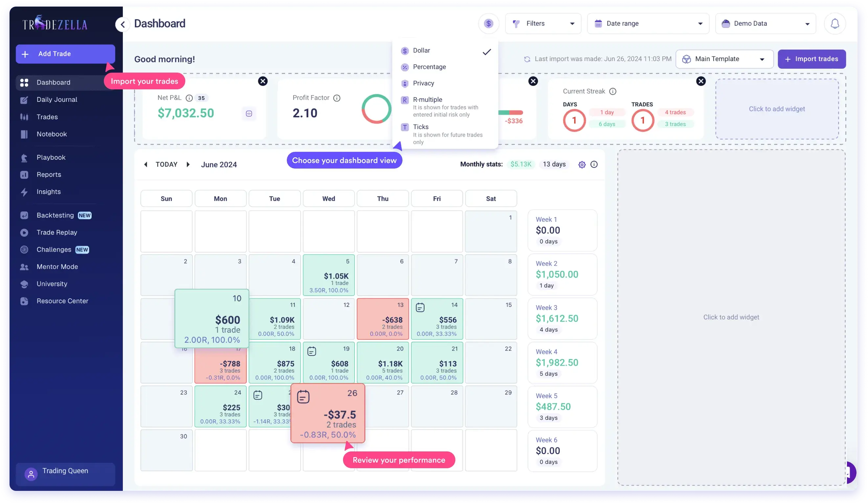
Task: Open the Date range selector
Action: [648, 23]
